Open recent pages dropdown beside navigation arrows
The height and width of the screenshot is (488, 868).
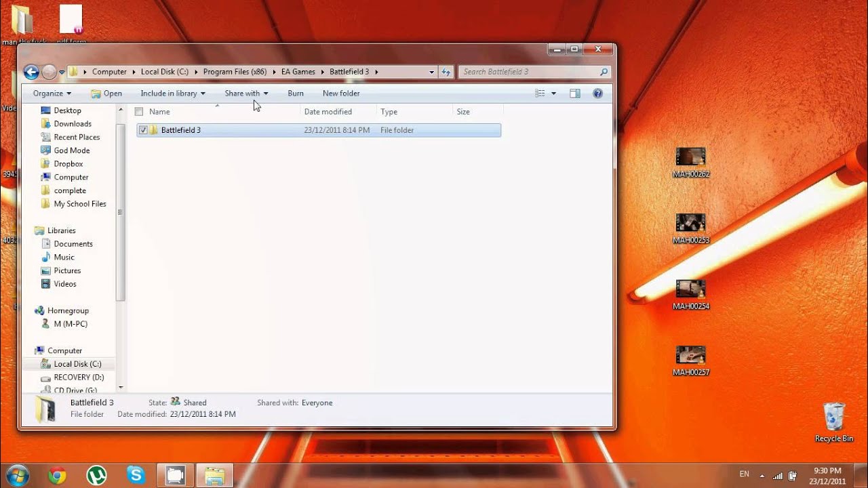[x=62, y=72]
